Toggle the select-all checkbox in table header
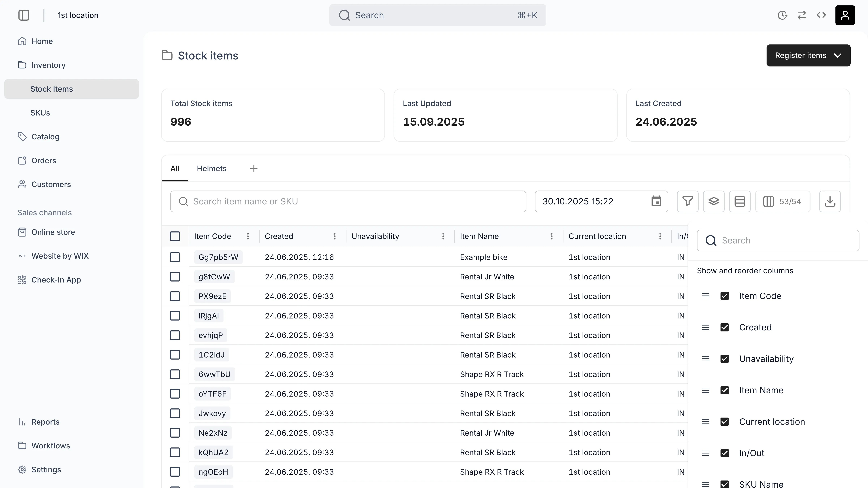Image resolution: width=868 pixels, height=488 pixels. (x=175, y=236)
